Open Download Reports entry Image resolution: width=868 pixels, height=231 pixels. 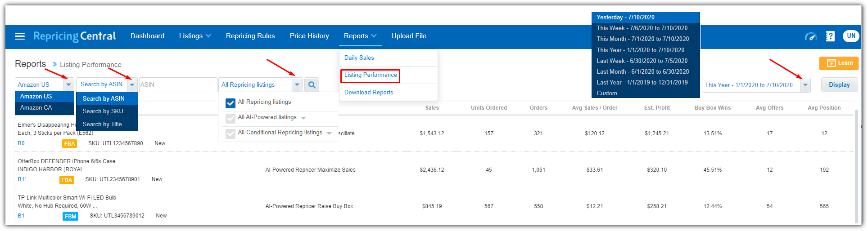tap(369, 92)
